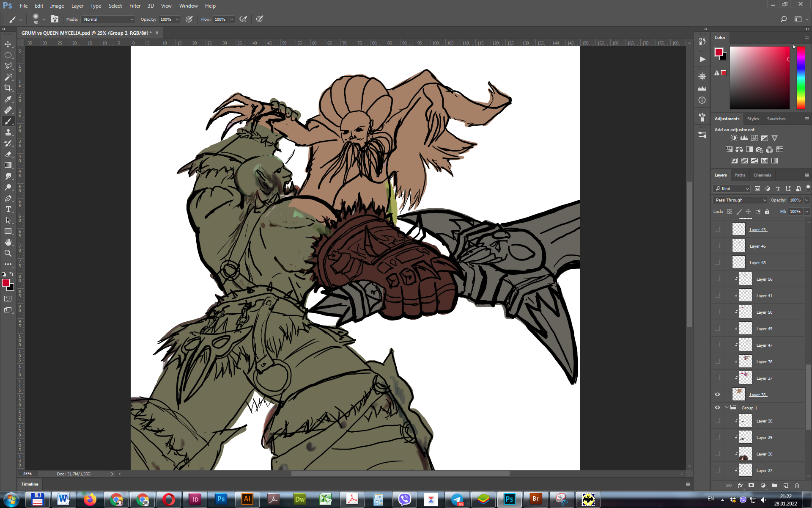Switch to the Styles tab

753,119
